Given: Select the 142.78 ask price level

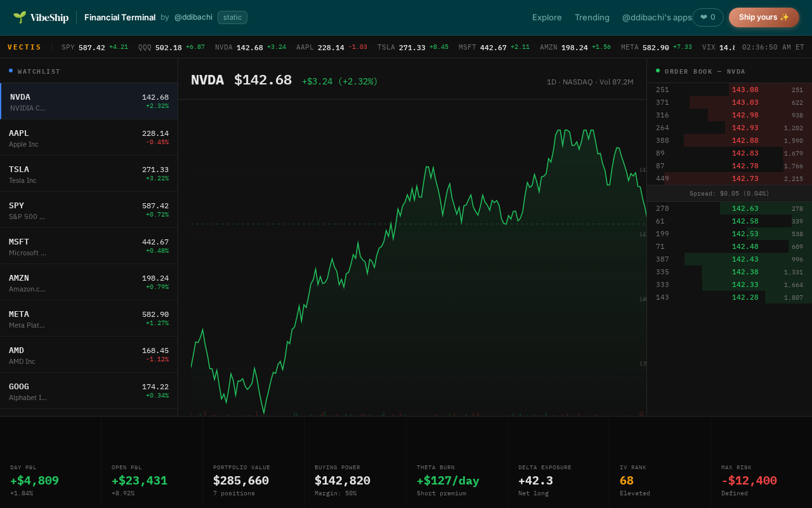Looking at the screenshot, I should (730, 166).
